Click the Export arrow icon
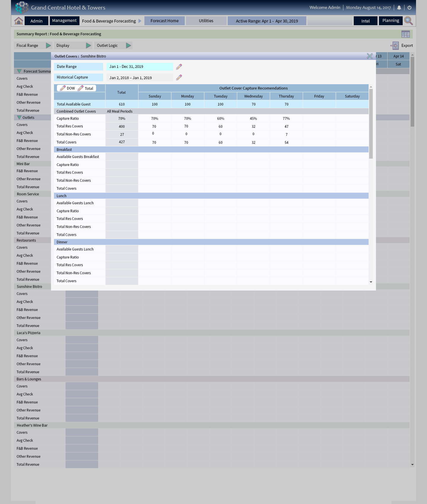Screen dimensions: 427x504 point(394,46)
